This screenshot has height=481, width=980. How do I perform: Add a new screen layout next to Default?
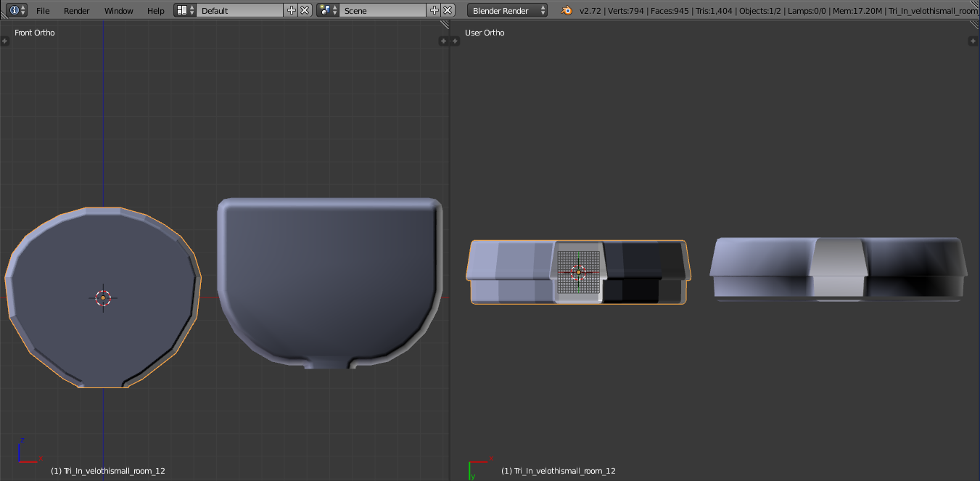click(292, 10)
